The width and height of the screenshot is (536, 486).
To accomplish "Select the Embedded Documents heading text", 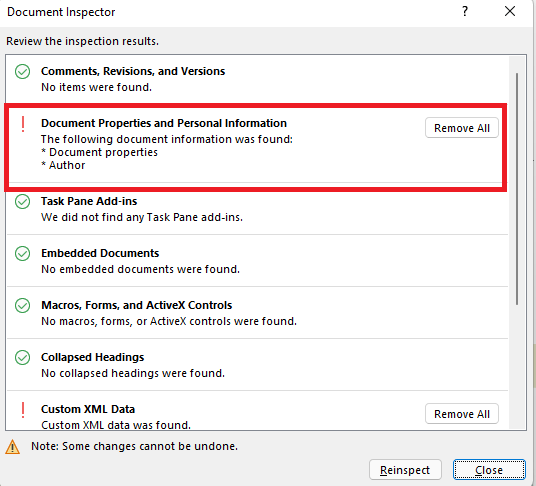I will (x=100, y=253).
